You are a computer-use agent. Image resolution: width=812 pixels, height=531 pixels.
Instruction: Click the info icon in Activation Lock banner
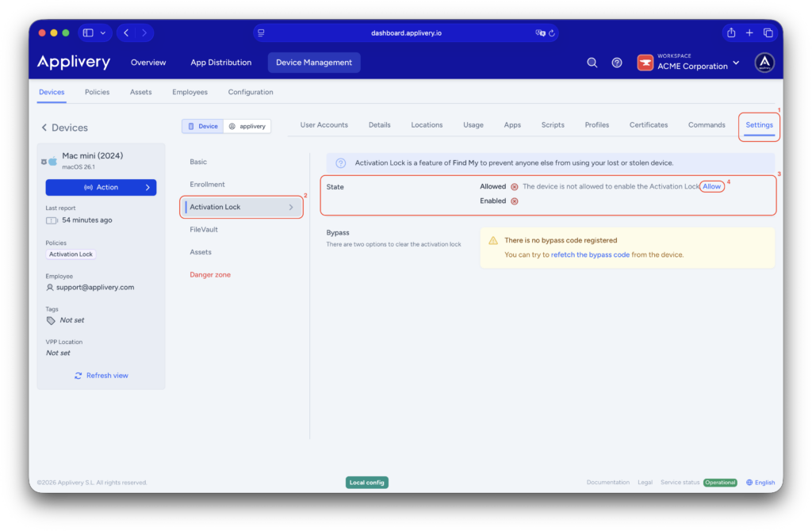[x=341, y=162]
